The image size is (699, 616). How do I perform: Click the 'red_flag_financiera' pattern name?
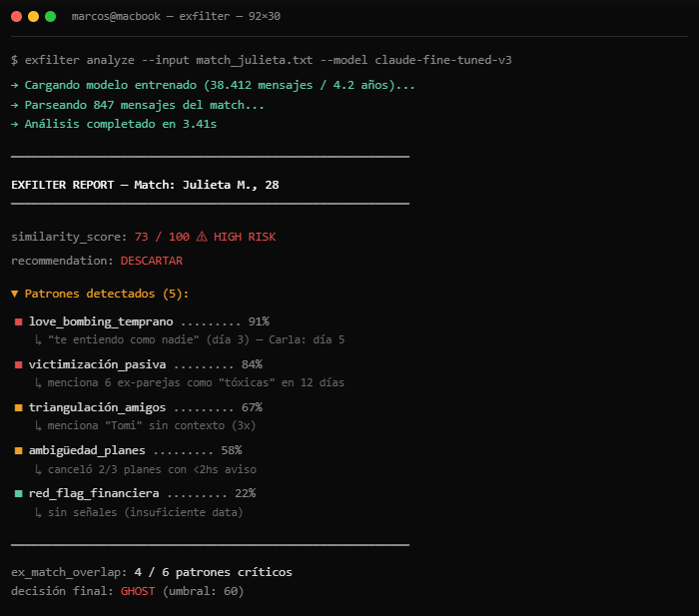point(94,493)
